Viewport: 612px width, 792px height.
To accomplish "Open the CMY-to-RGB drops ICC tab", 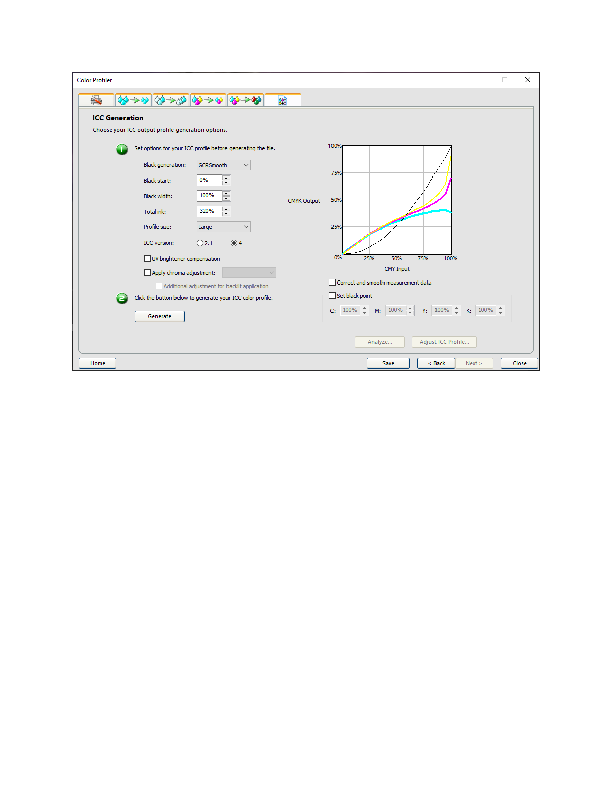I will pyautogui.click(x=245, y=100).
